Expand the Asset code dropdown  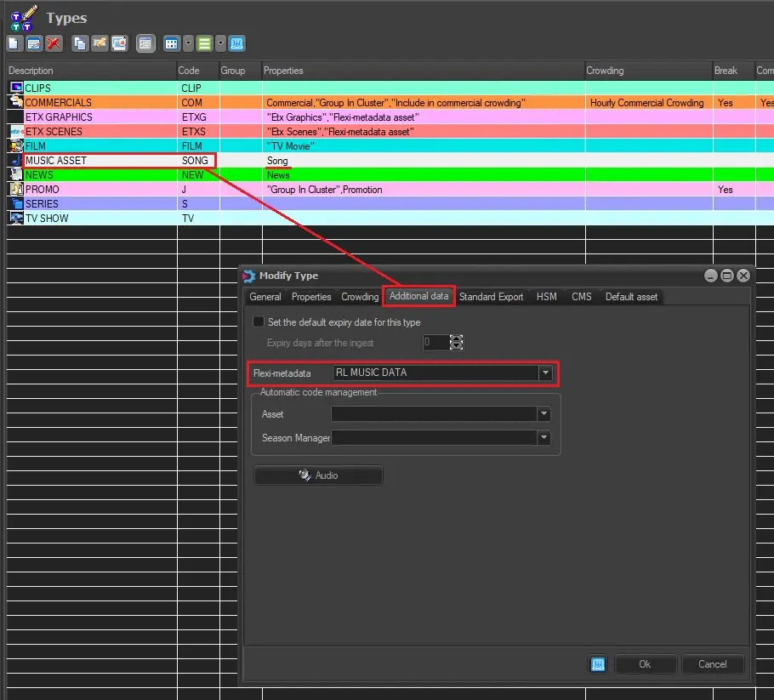pos(544,414)
